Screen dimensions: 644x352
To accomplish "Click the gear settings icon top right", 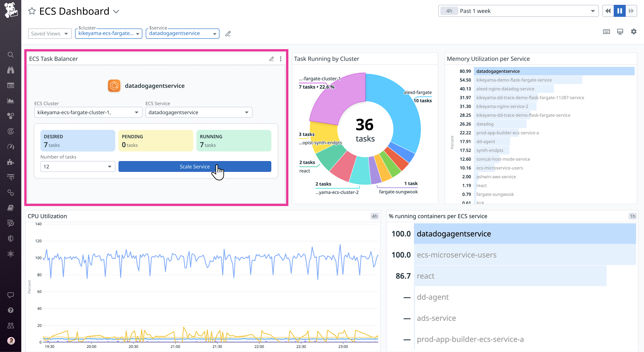I will pyautogui.click(x=633, y=32).
